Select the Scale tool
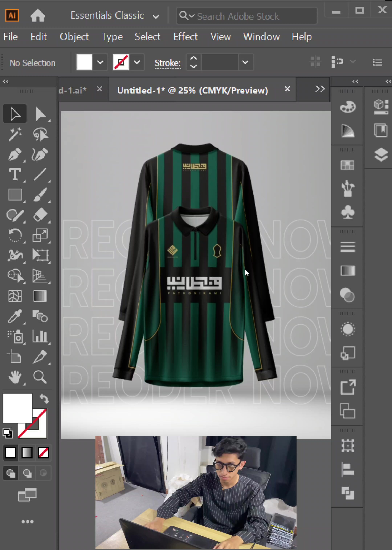Viewport: 392px width, 550px height. 40,235
